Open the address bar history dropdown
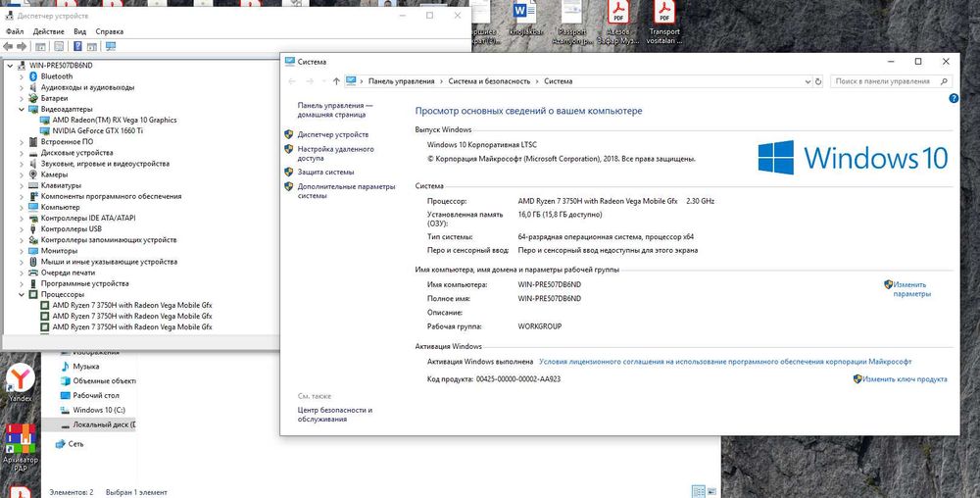 pyautogui.click(x=808, y=81)
